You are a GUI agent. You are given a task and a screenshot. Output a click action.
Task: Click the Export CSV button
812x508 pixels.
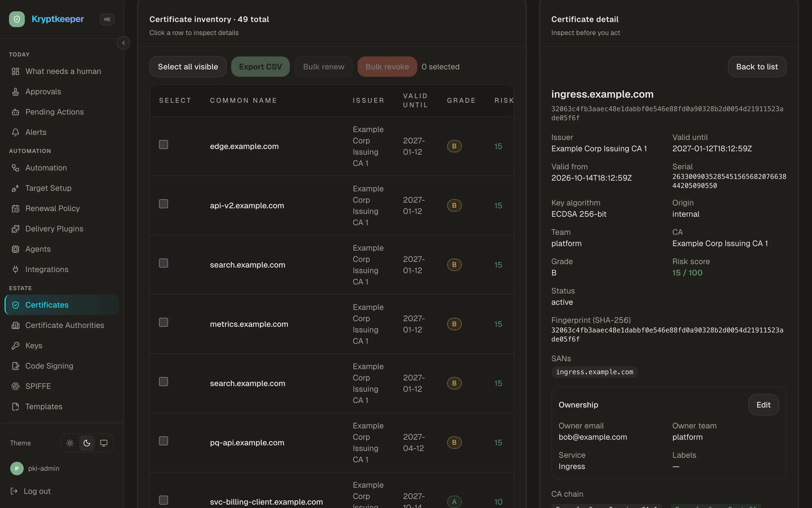pos(261,67)
